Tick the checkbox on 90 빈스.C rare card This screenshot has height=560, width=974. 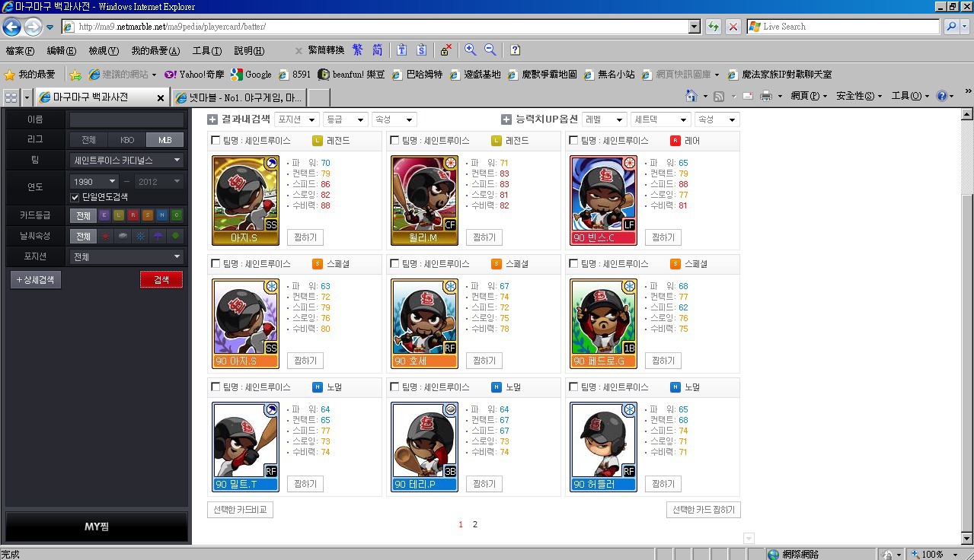[x=573, y=141]
